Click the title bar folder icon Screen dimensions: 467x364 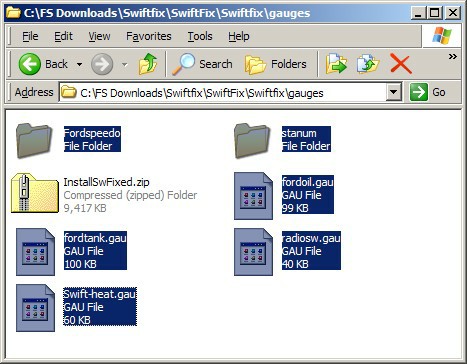(x=13, y=12)
